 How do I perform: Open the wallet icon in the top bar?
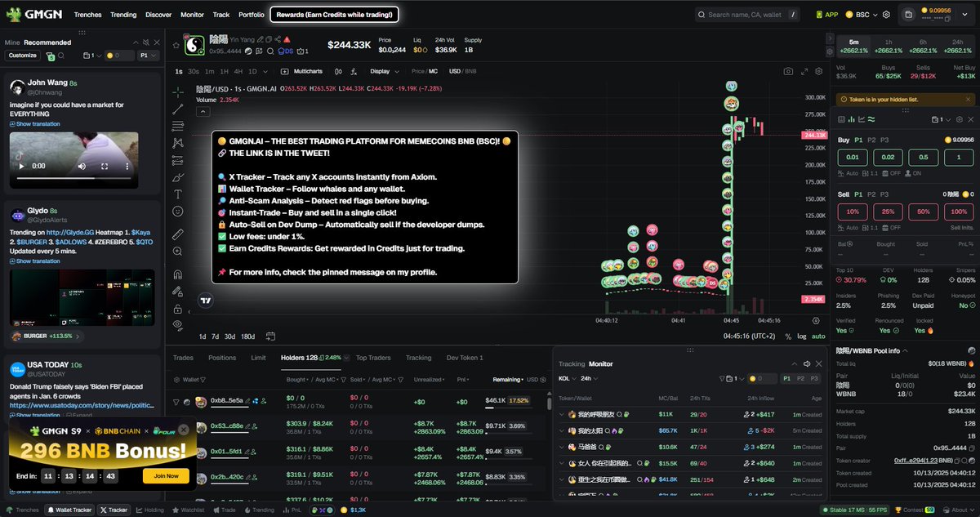(x=909, y=15)
